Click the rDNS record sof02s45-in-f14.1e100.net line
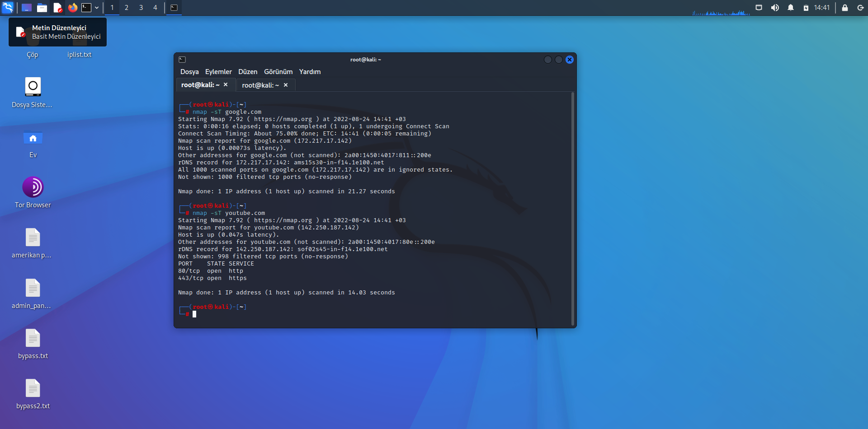Image resolution: width=868 pixels, height=429 pixels. pos(283,249)
